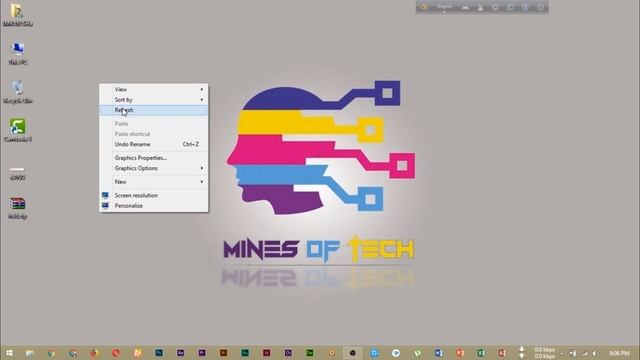The height and width of the screenshot is (360, 640).
Task: Launch Adobe InDesign from the taskbar
Action: (x=267, y=353)
